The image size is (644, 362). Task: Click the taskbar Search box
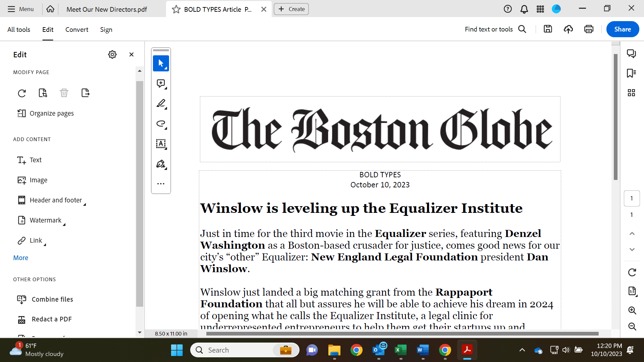[x=245, y=350]
